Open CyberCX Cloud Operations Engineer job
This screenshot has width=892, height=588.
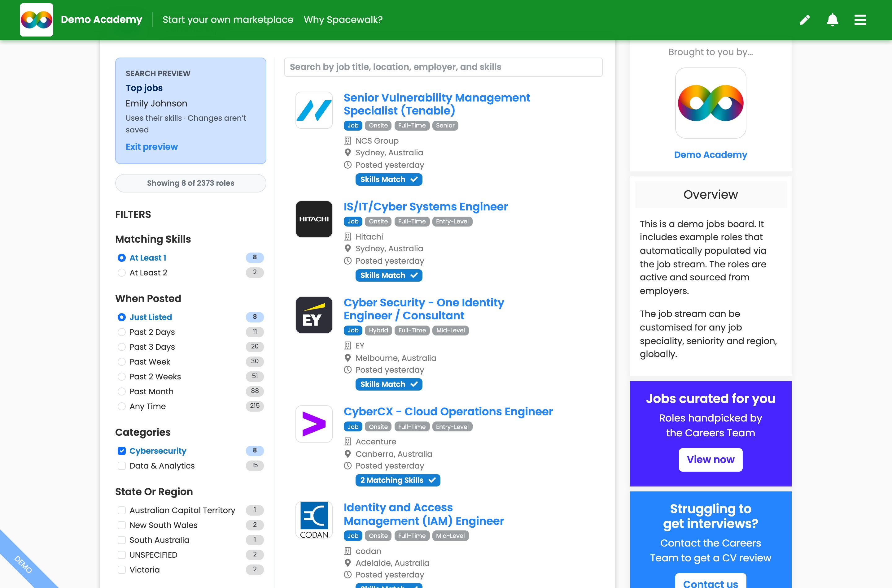(448, 411)
